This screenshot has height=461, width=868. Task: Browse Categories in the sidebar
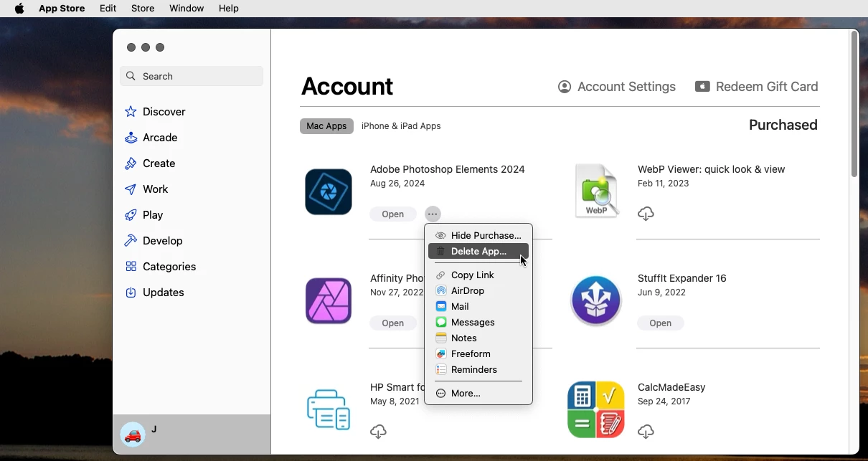click(x=160, y=267)
